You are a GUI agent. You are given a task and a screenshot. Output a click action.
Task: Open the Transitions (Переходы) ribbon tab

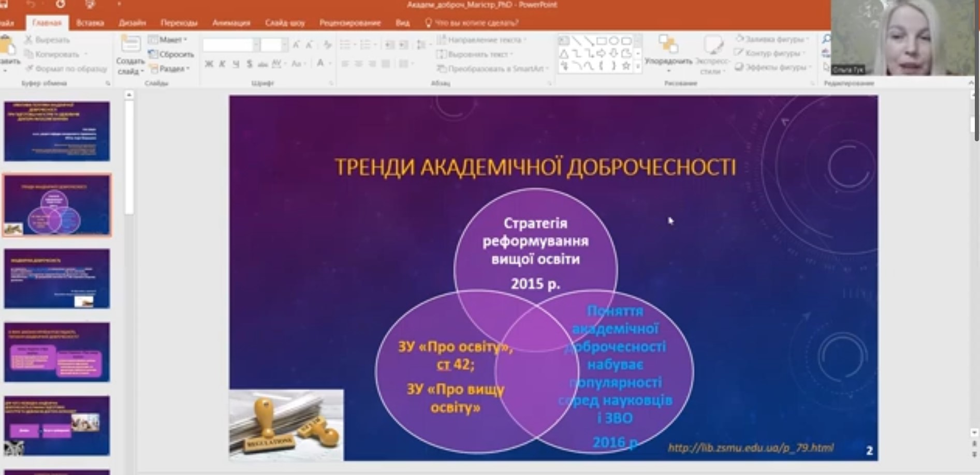(x=179, y=23)
